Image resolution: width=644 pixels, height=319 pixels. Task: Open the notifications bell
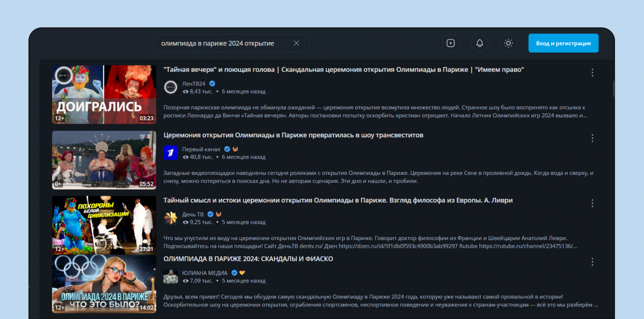click(x=479, y=43)
